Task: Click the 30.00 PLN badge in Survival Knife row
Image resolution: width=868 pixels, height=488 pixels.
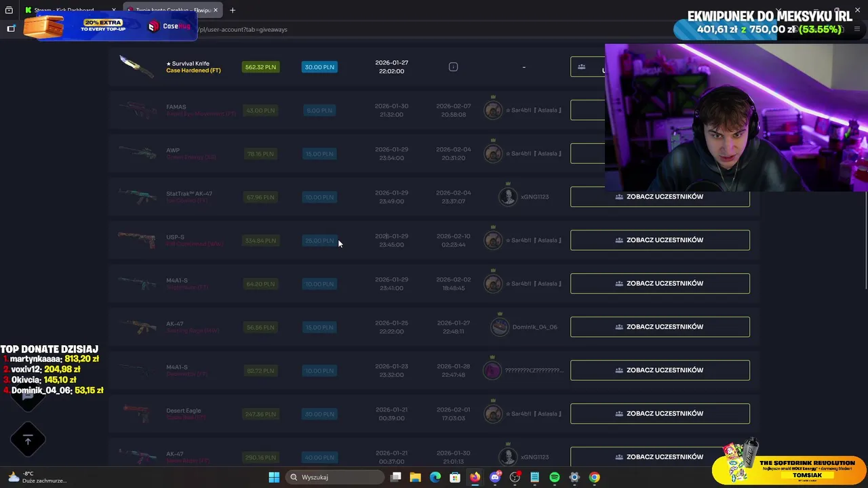Action: tap(319, 67)
